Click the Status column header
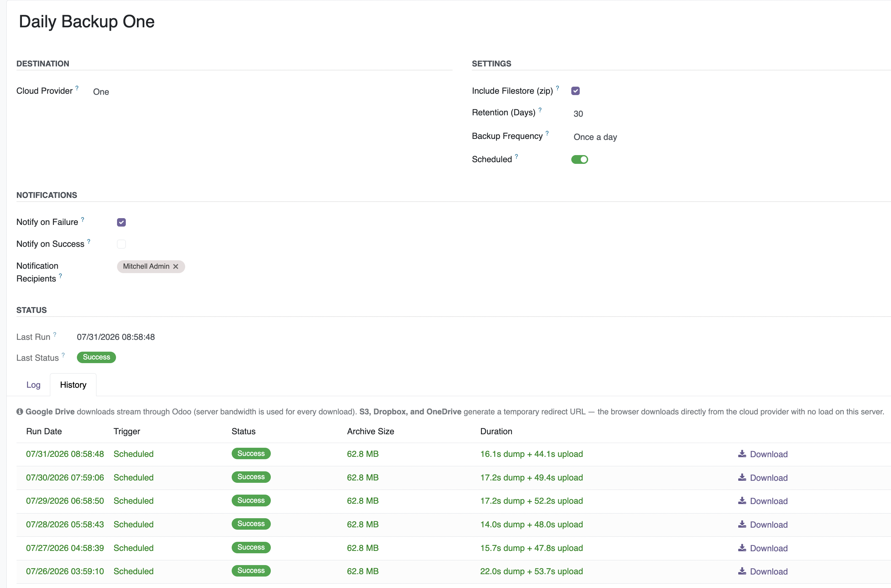891x588 pixels. [x=243, y=431]
